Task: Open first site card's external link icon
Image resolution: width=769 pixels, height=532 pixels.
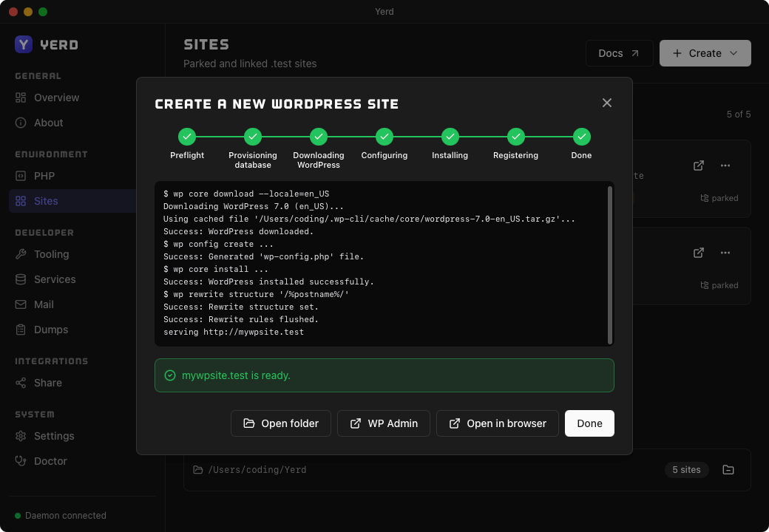Action: (x=698, y=166)
